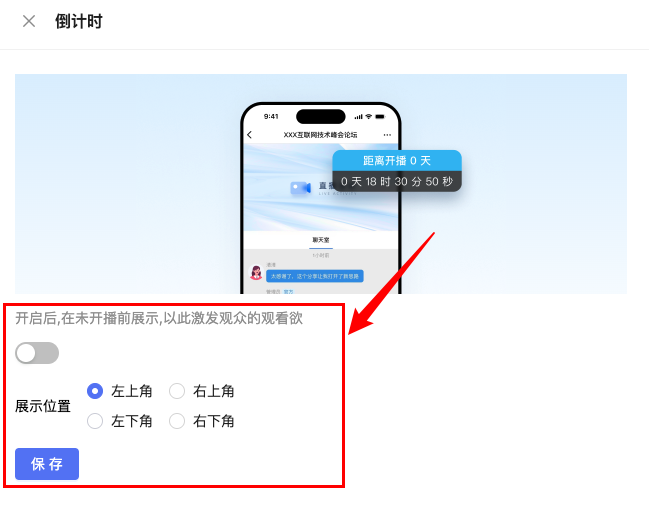The width and height of the screenshot is (649, 514).
Task: Click the video camera icon in the preview
Action: tap(300, 188)
